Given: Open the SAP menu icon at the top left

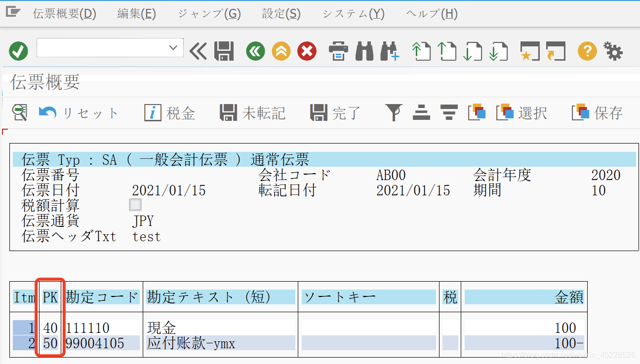Looking at the screenshot, I should point(13,12).
